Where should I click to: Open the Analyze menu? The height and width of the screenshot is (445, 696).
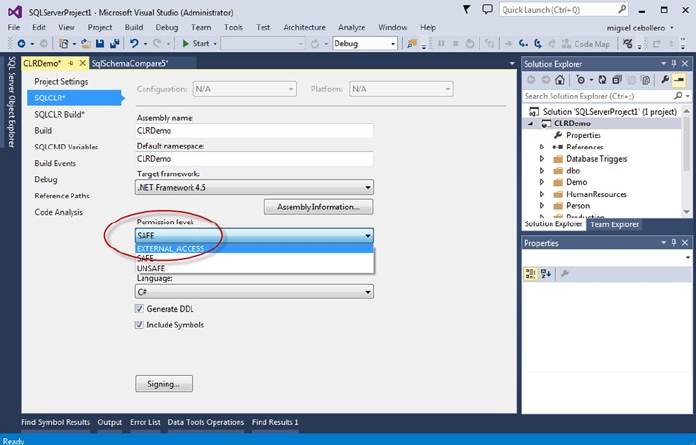(352, 28)
